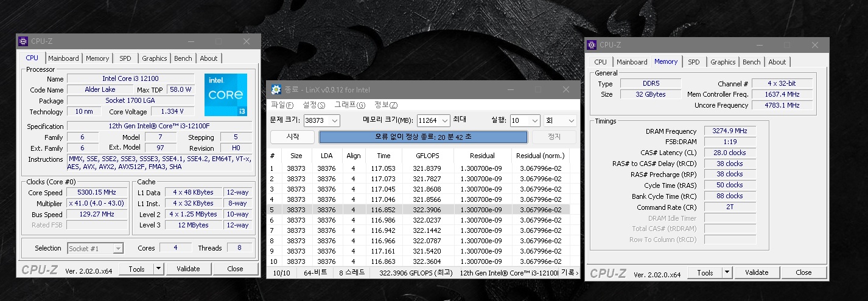Click the Command Rate value 2T
The image size is (868, 301).
pos(730,207)
